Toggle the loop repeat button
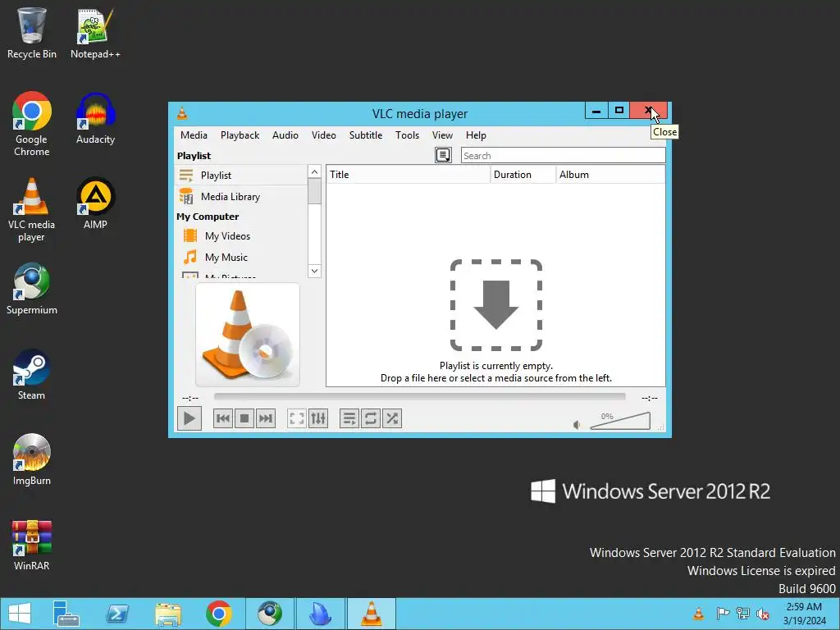Screen dimensions: 840x630 point(370,418)
